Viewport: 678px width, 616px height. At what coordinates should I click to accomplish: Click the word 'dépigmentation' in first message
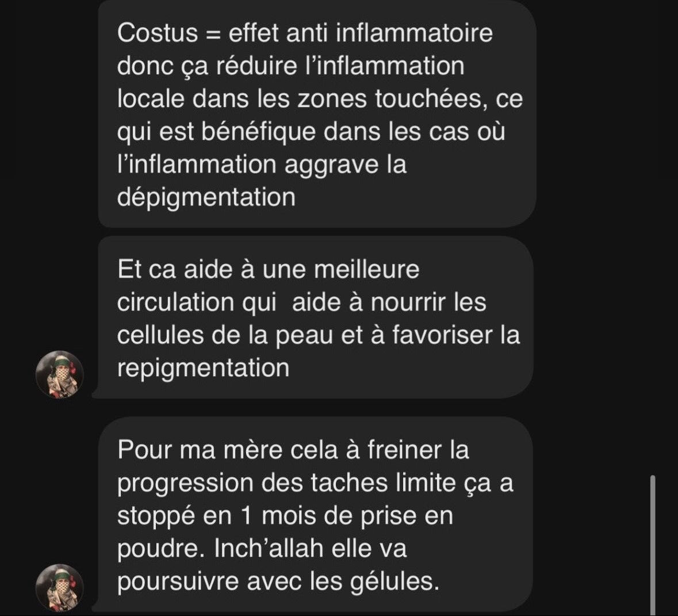coord(206,198)
